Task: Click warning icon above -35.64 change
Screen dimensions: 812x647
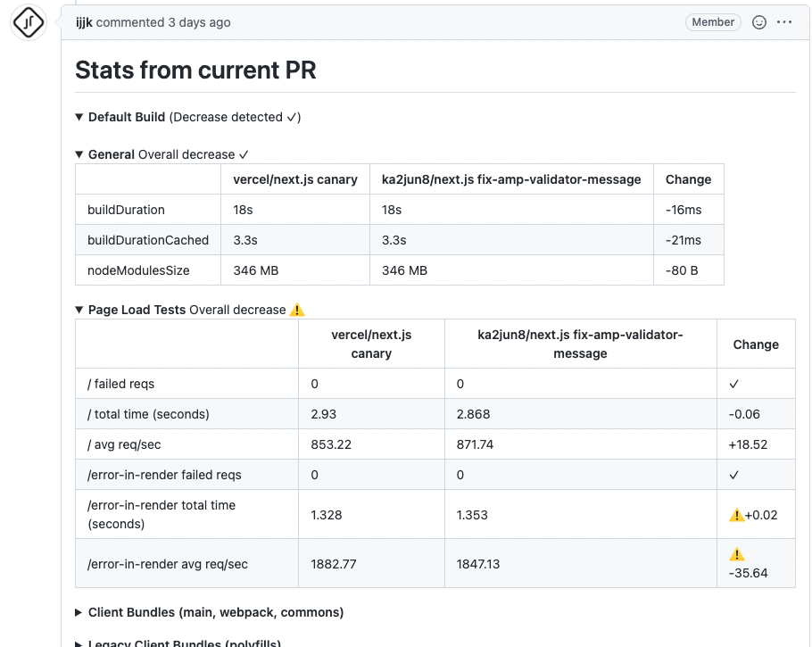Action: click(736, 554)
